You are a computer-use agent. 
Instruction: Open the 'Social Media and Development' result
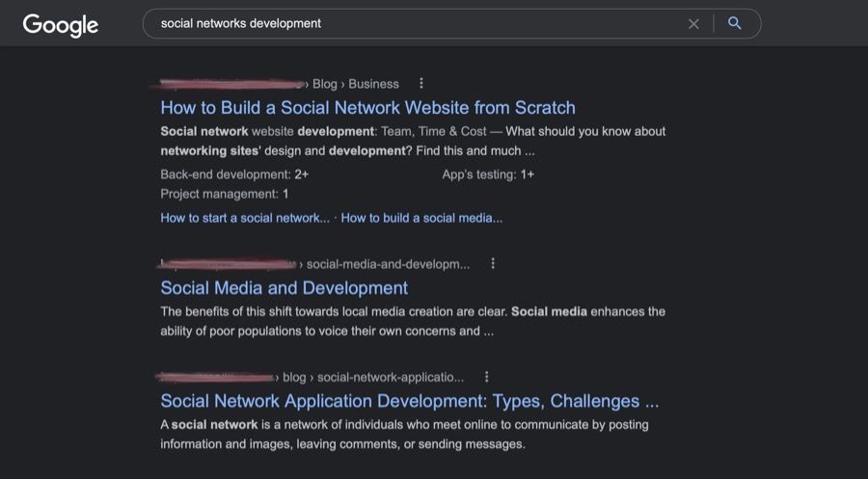284,288
